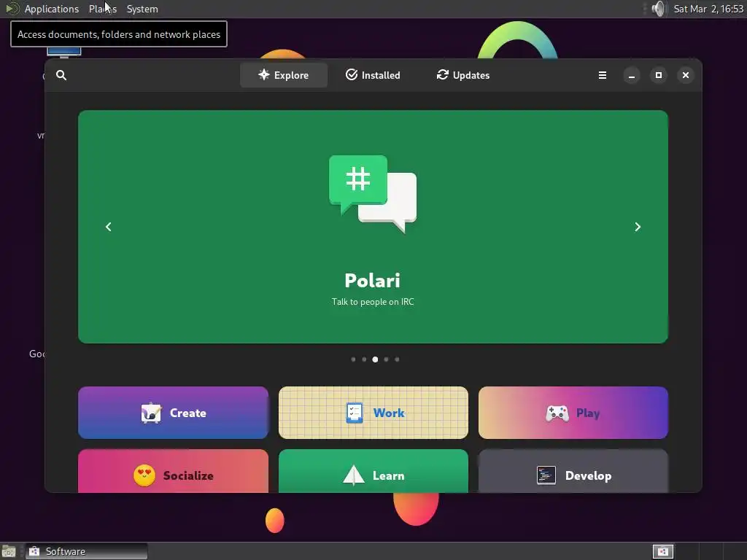Viewport: 747px width, 560px height.
Task: Switch to the Explore tab
Action: tap(284, 75)
